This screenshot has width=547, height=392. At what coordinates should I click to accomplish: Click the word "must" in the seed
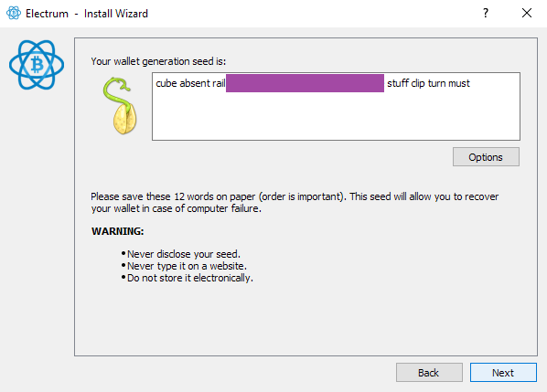(x=459, y=83)
